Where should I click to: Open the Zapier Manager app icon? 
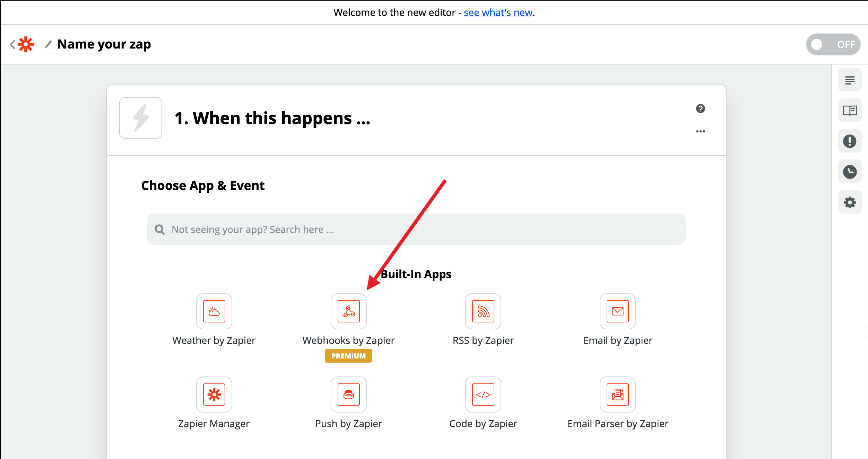click(x=214, y=394)
